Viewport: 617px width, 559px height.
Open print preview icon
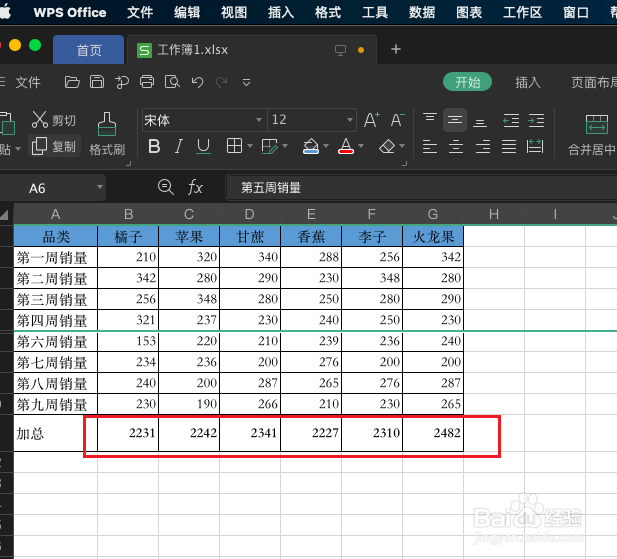click(172, 82)
